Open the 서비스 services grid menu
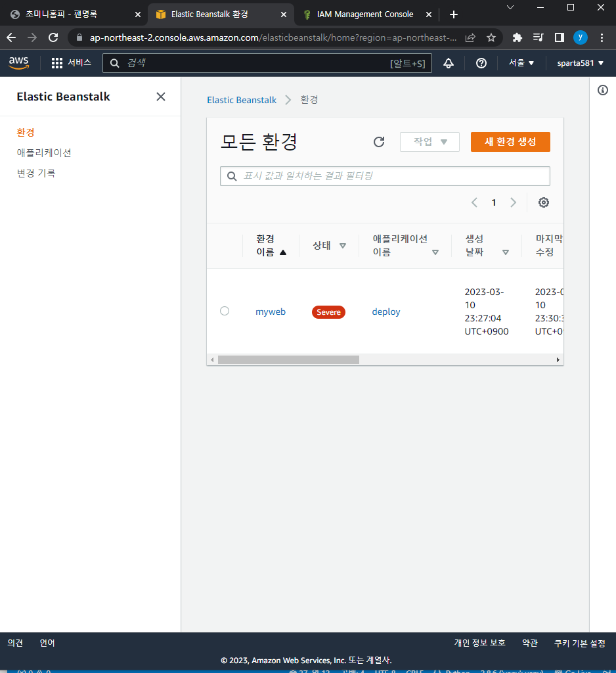This screenshot has width=616, height=673. [x=71, y=62]
